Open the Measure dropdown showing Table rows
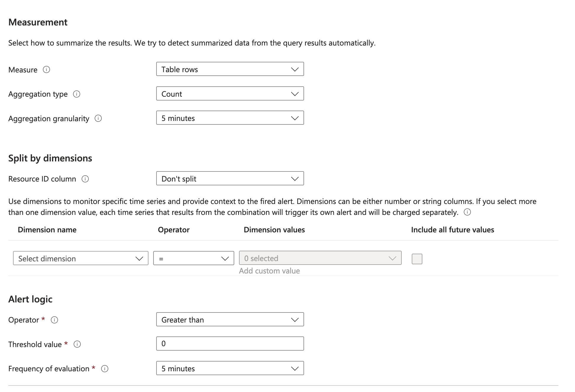Screen dimensions: 575x392 [230, 69]
